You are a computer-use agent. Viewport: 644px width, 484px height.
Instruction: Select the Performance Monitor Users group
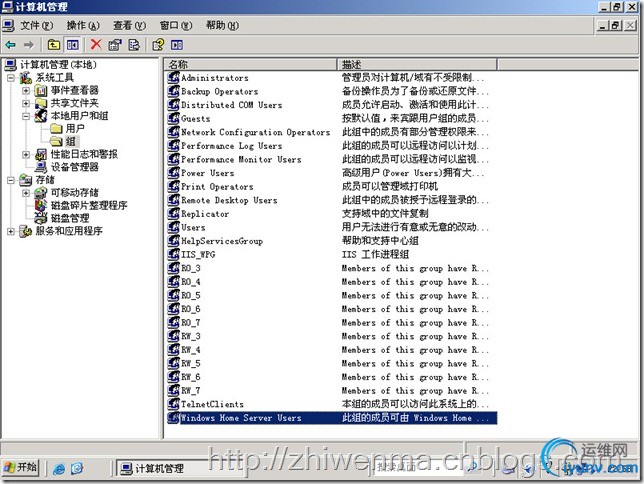[241, 159]
